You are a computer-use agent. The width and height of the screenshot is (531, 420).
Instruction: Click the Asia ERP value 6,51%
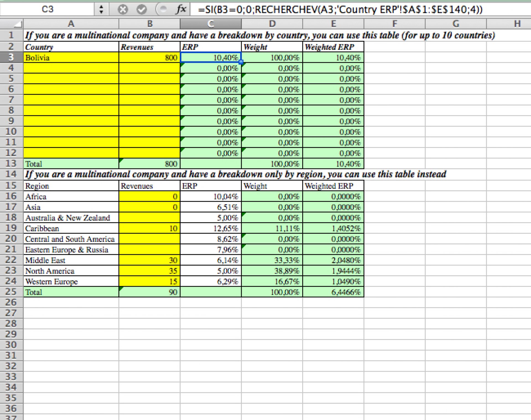click(211, 207)
